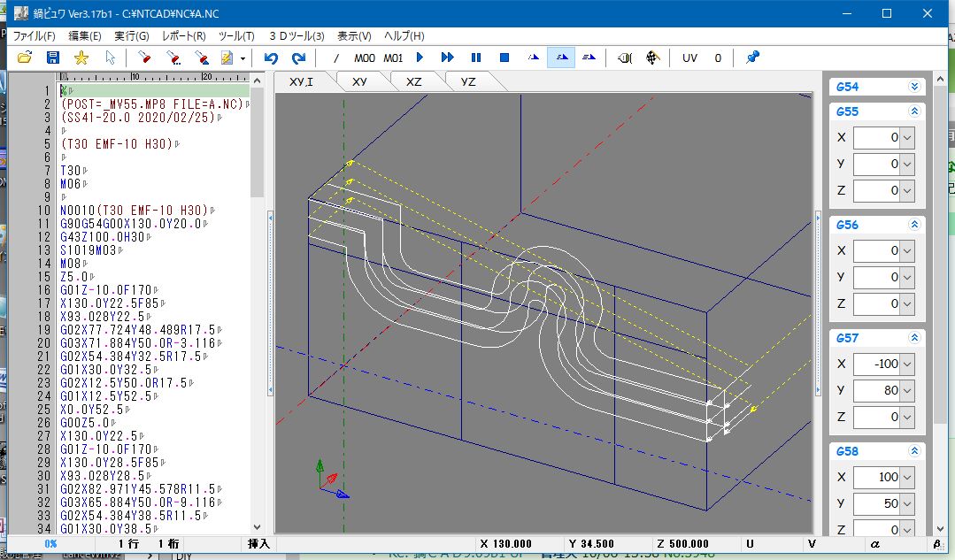Screen dimensions: 955x560
Task: Open the G56 Y value dropdown
Action: pyautogui.click(x=907, y=277)
